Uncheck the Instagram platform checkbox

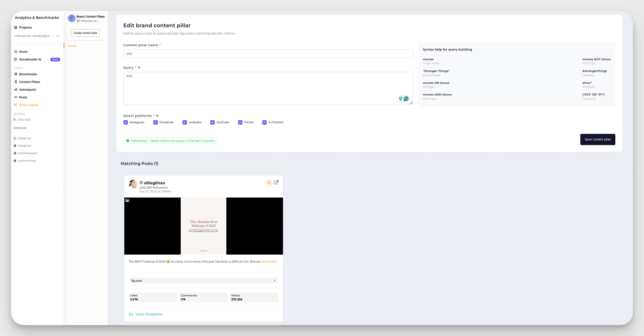click(x=126, y=122)
